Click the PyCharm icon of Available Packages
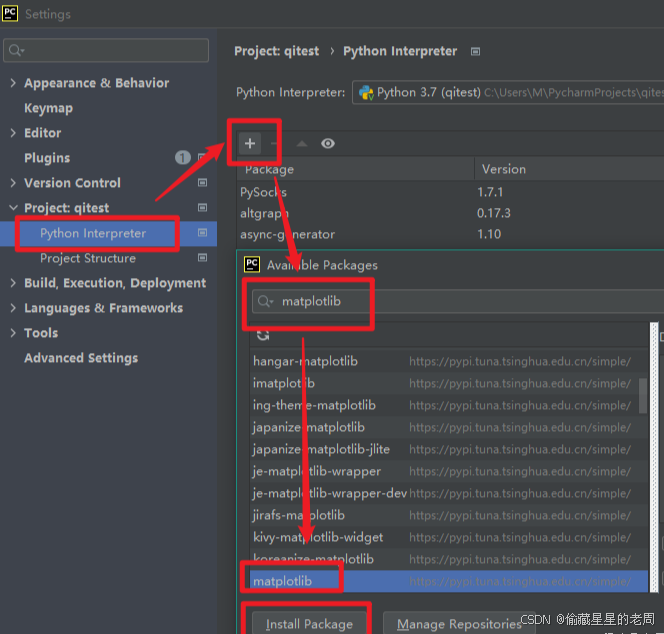Viewport: 664px width, 634px height. [x=252, y=265]
